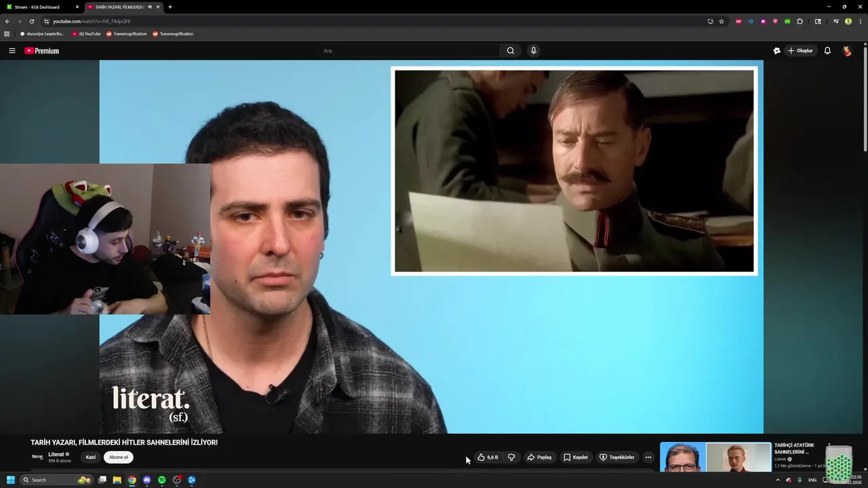This screenshot has height=488, width=868.
Task: Open the pink shield extension
Action: [775, 21]
